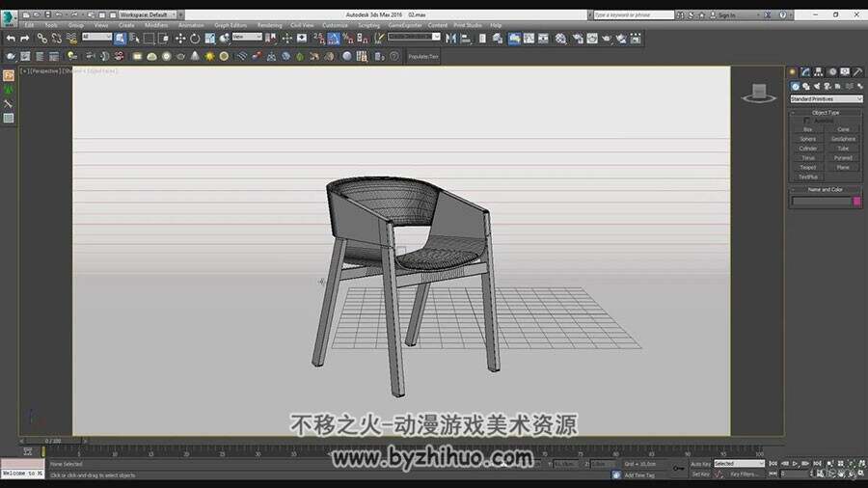Create a Teapot primitive
Screen dimensions: 868x488
click(807, 167)
